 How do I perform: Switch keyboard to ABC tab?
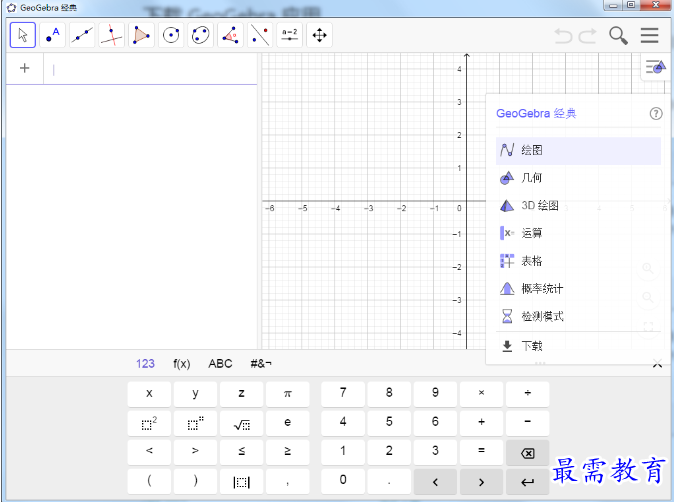pos(220,364)
